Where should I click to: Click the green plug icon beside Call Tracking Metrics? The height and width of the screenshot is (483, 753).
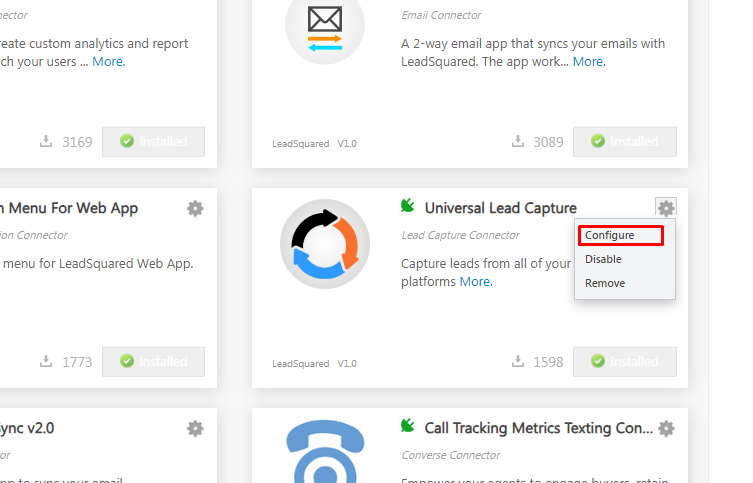coord(408,425)
